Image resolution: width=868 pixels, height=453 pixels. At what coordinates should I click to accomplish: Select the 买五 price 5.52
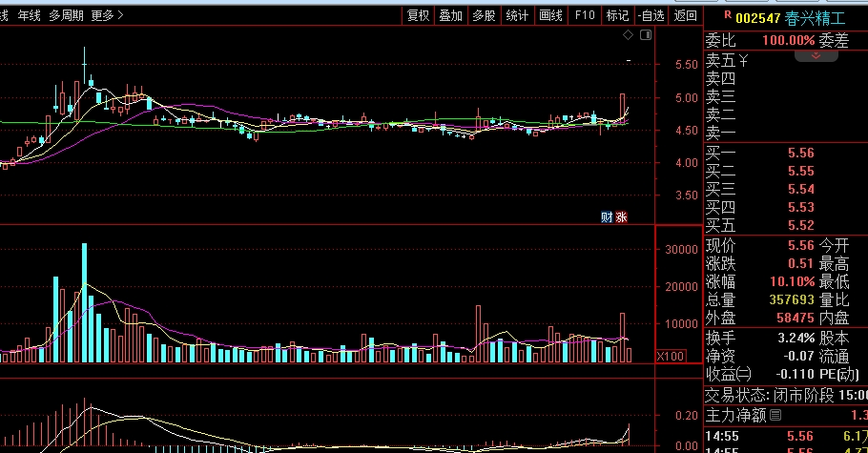pos(801,225)
